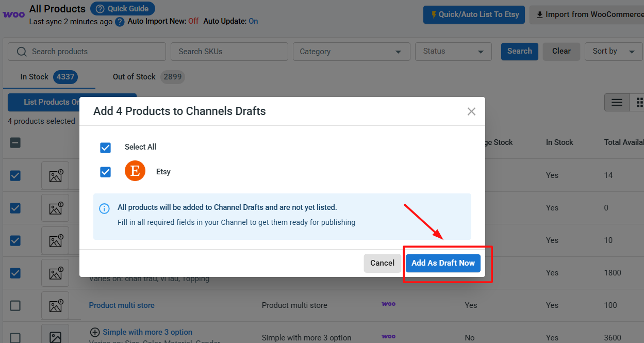This screenshot has height=343, width=644.
Task: Uncheck the row with 14 total available
Action: (15, 175)
